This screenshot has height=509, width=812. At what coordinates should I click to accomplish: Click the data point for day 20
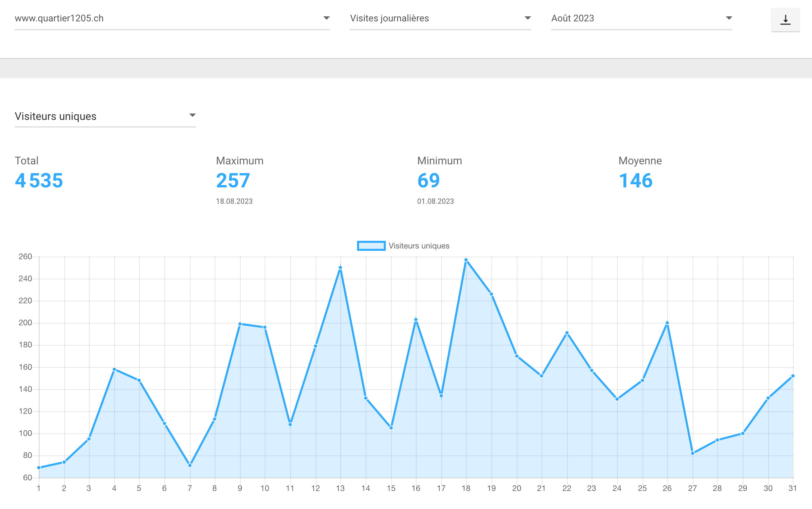point(516,356)
